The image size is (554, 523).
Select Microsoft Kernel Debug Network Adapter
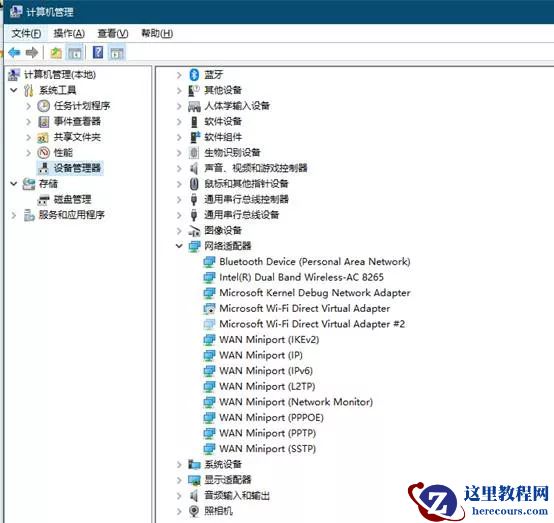(x=315, y=293)
